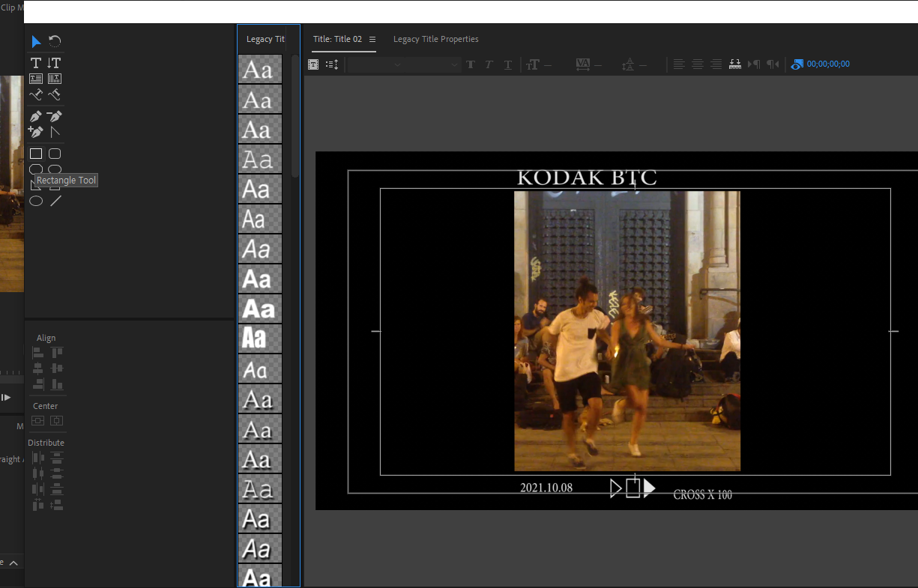
Task: Toggle right-to-left paragraph direction
Action: [773, 64]
